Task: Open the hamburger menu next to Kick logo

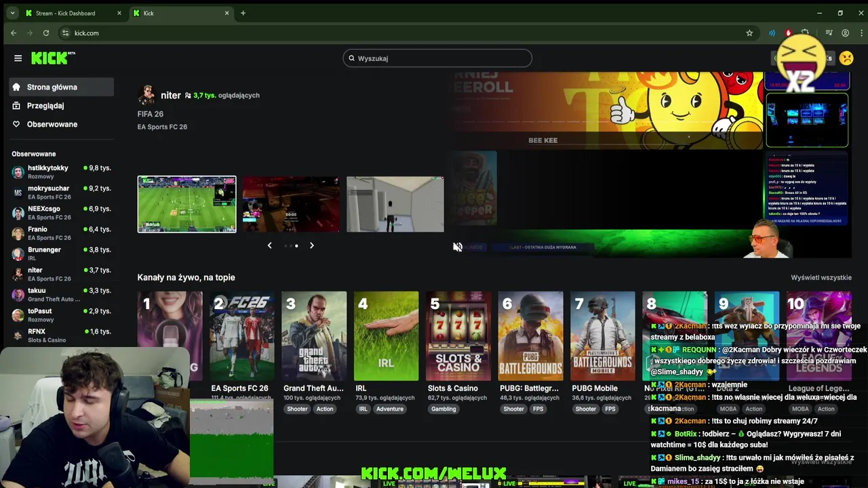Action: pos(18,58)
